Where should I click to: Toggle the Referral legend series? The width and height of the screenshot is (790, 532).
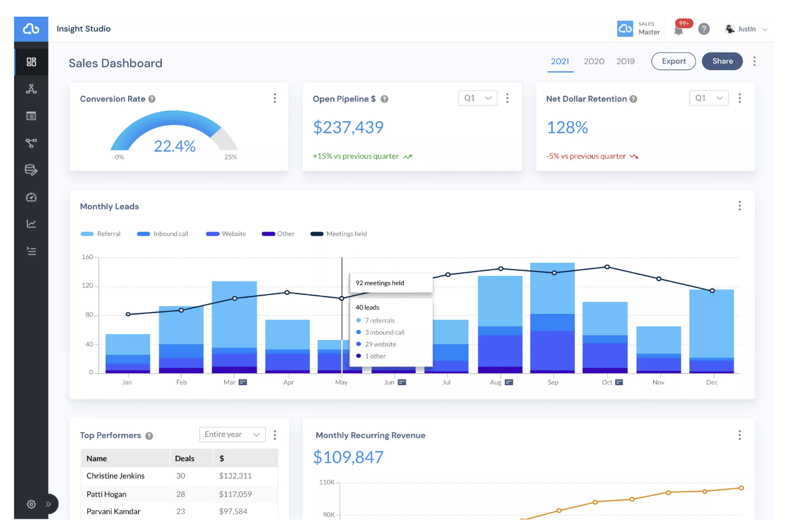(100, 234)
